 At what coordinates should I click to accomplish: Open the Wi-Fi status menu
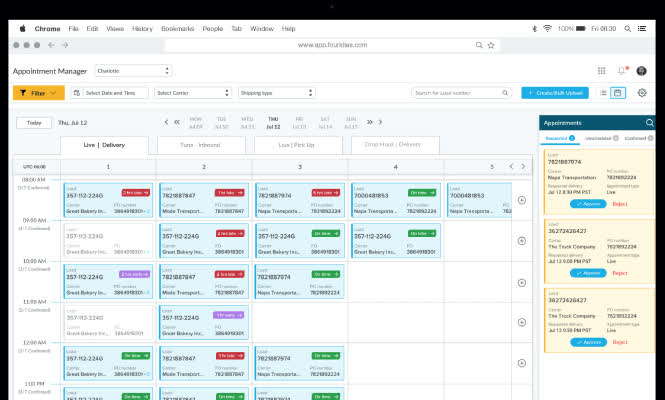548,28
